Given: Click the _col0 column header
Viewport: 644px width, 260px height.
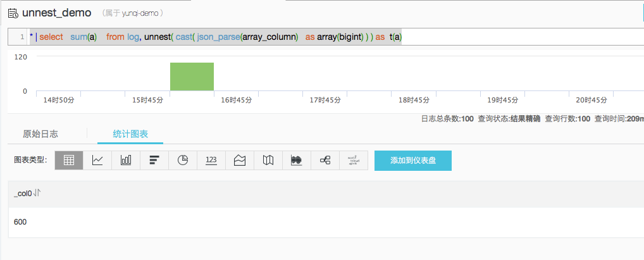Looking at the screenshot, I should point(23,193).
